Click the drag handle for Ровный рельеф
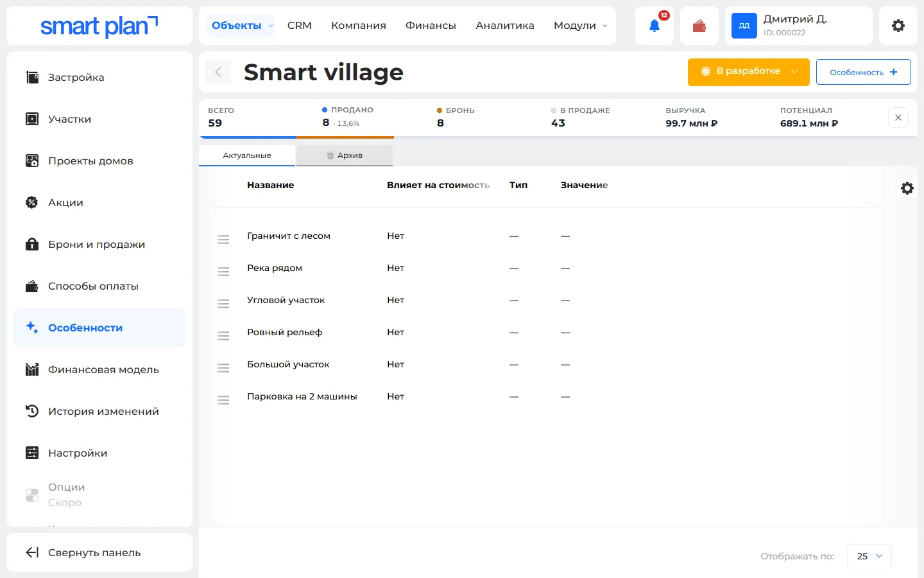Screen dimensions: 924x578 [223, 336]
